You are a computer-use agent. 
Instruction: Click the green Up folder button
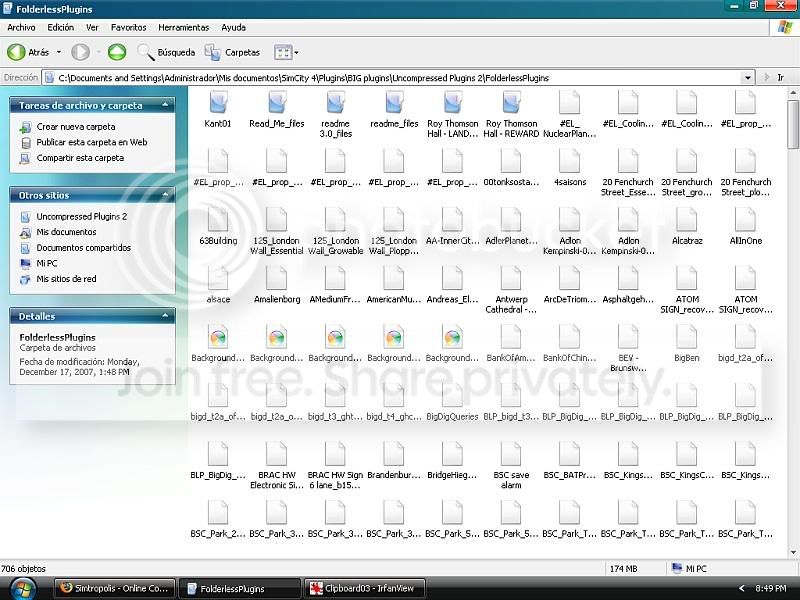[117, 52]
